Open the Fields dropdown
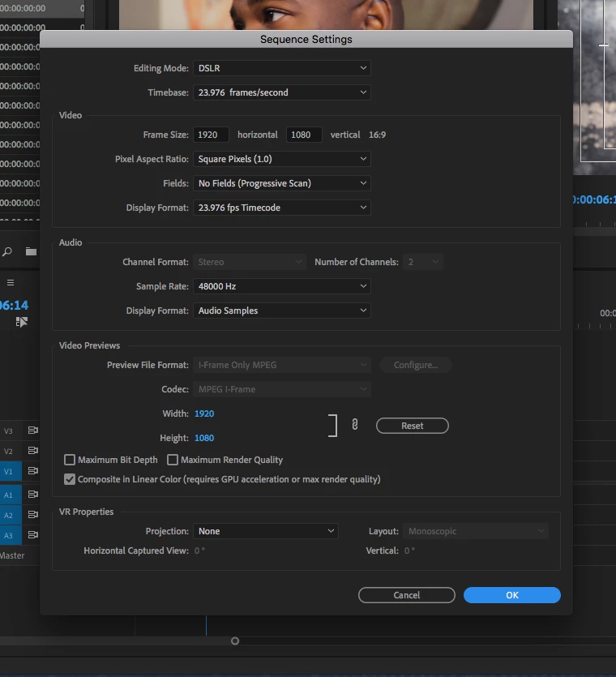The image size is (616, 677). (x=281, y=183)
